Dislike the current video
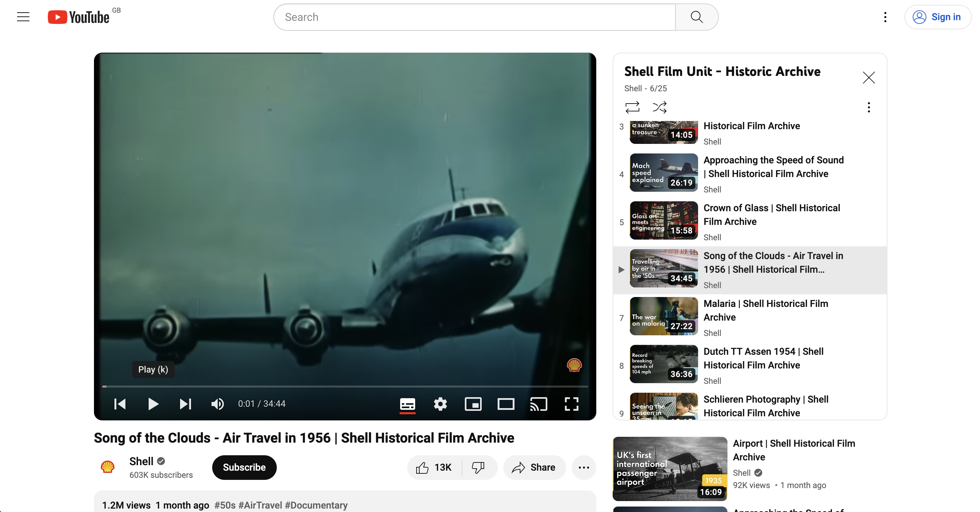Image resolution: width=980 pixels, height=512 pixels. pos(478,468)
